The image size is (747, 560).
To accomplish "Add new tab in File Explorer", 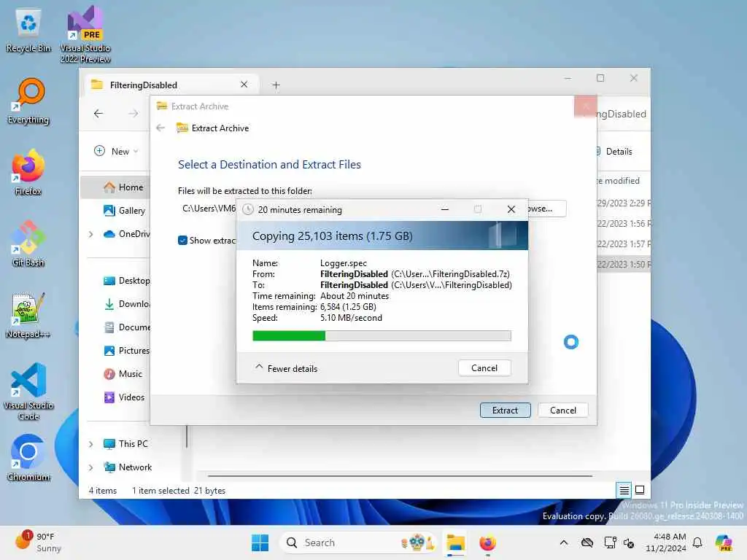I will [x=276, y=85].
